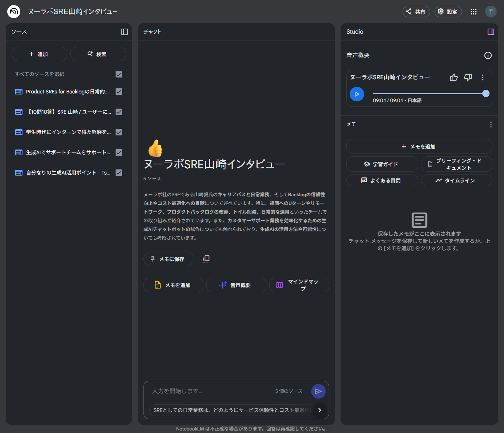Give thumbs up to the audio overview

tap(454, 77)
